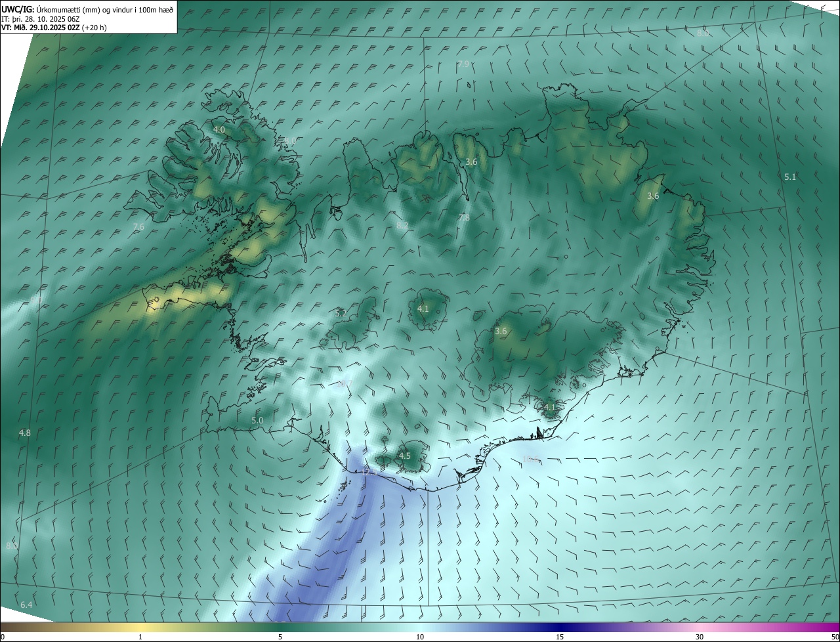Click the 8.2 value label
The height and width of the screenshot is (642, 840).
click(x=402, y=226)
